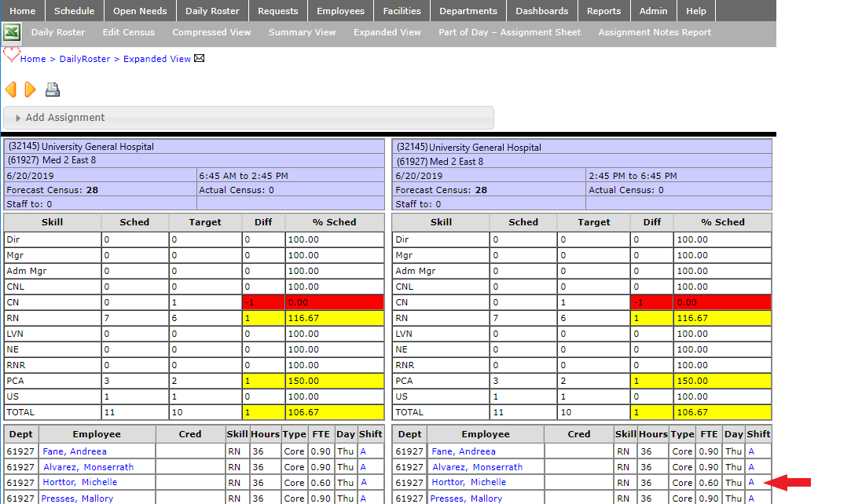The width and height of the screenshot is (862, 504).
Task: Click the printer icon
Action: (53, 89)
